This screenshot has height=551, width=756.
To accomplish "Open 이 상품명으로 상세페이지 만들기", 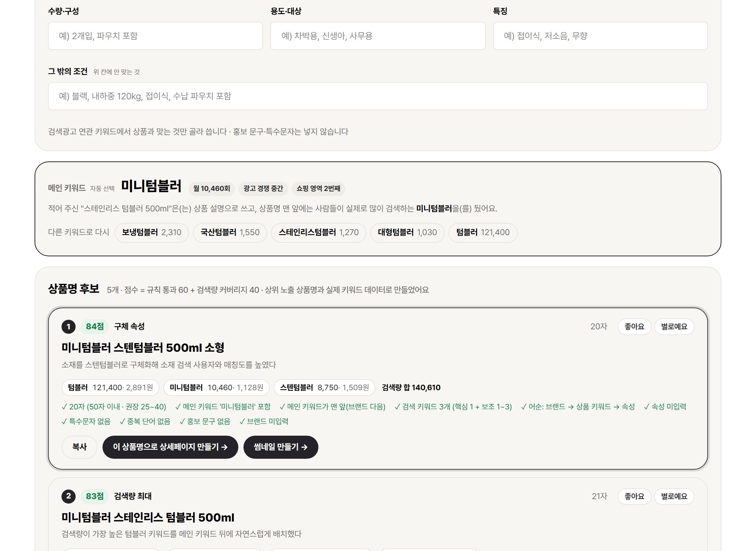I will (x=170, y=447).
